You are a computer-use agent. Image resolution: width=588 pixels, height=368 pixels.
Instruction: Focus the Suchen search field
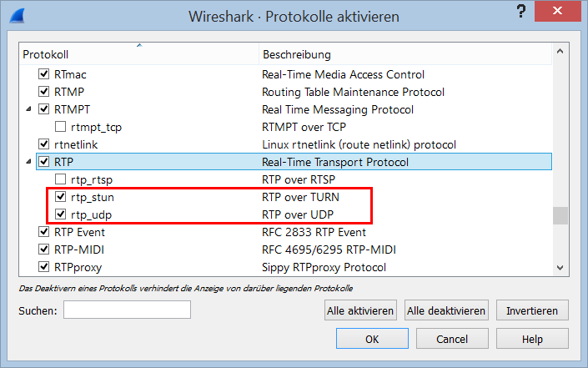[x=127, y=310]
